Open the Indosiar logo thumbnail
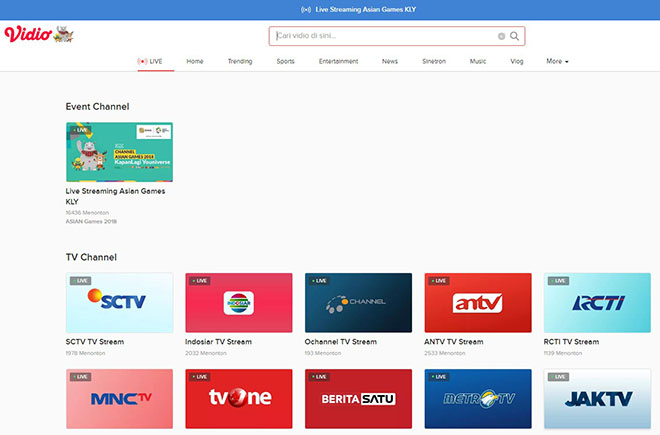This screenshot has height=435, width=660. point(239,303)
